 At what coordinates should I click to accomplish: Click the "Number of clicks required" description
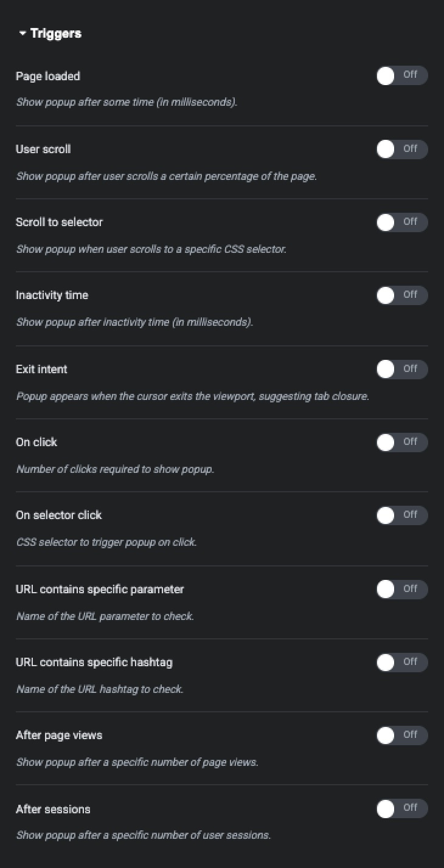(115, 469)
